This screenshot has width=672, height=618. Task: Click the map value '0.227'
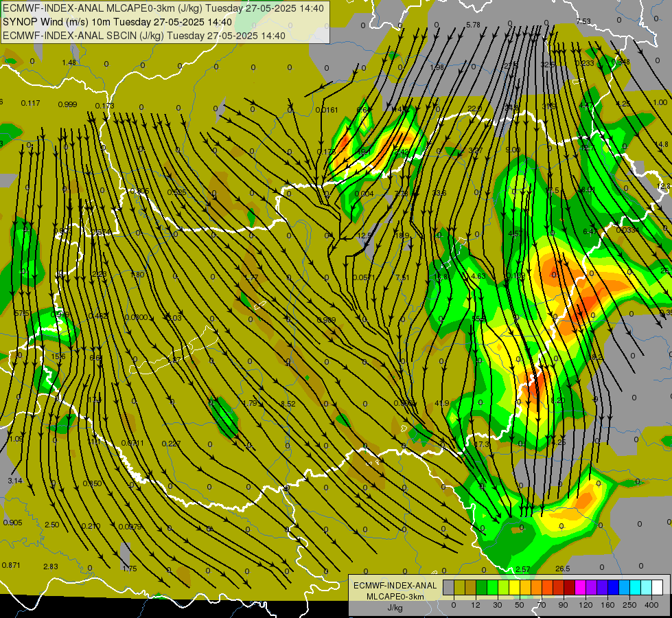pos(171,444)
